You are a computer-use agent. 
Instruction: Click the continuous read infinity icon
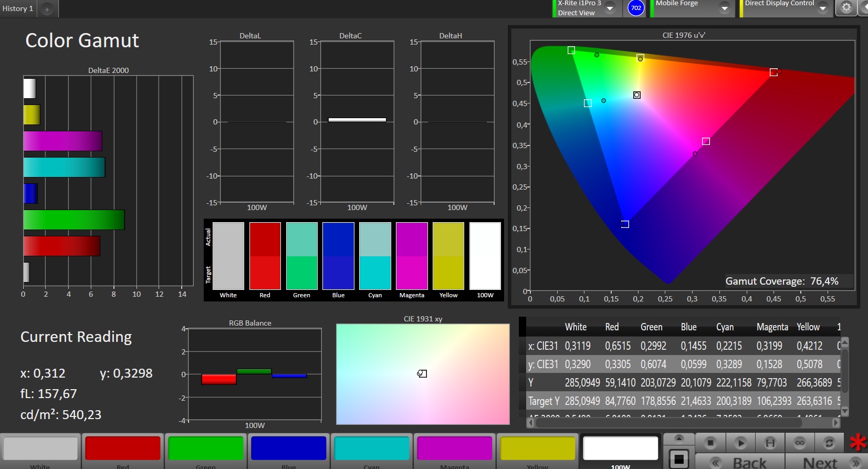800,443
